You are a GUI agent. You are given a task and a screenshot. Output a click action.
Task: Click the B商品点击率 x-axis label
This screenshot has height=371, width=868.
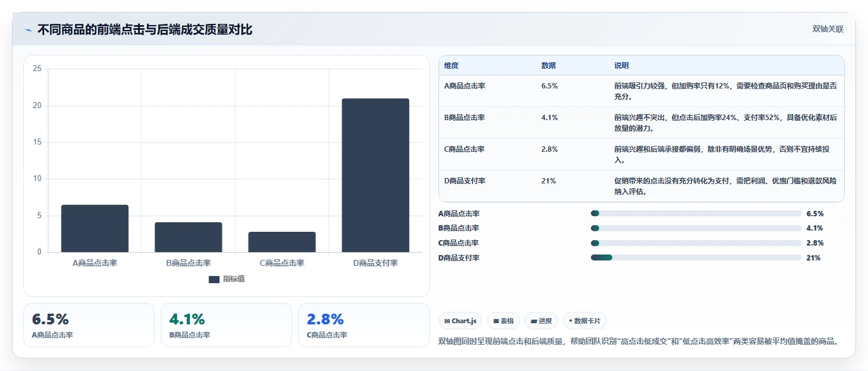188,263
